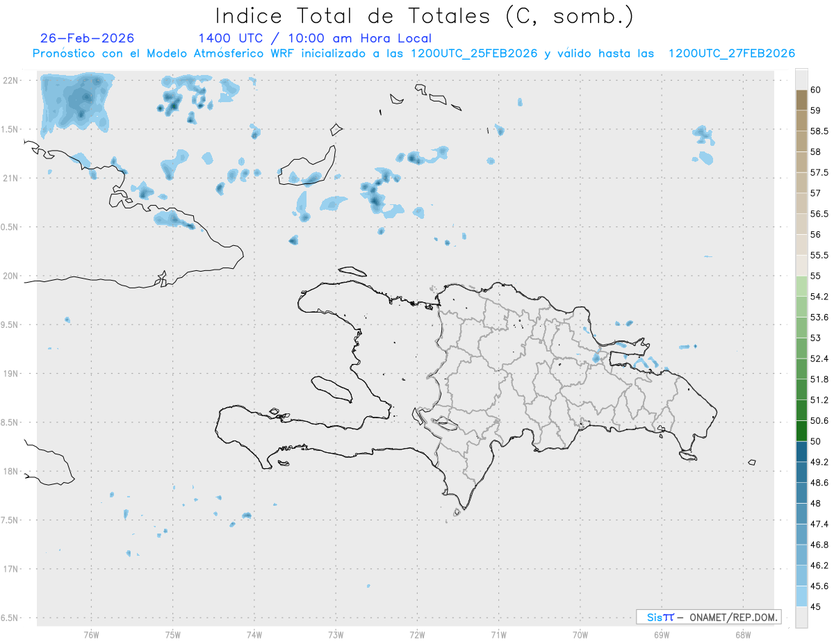Click the '22N' latitude label
This screenshot has width=834, height=644.
pyautogui.click(x=11, y=81)
